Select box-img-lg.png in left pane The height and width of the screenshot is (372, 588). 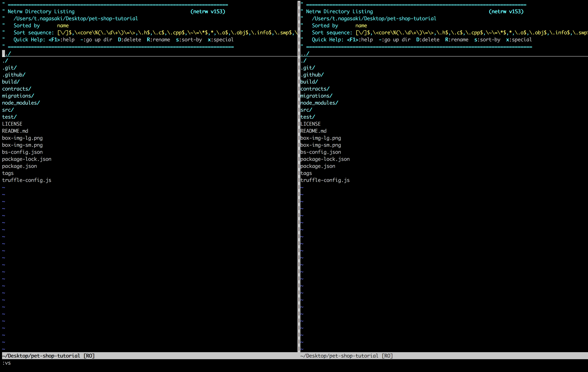click(x=22, y=138)
